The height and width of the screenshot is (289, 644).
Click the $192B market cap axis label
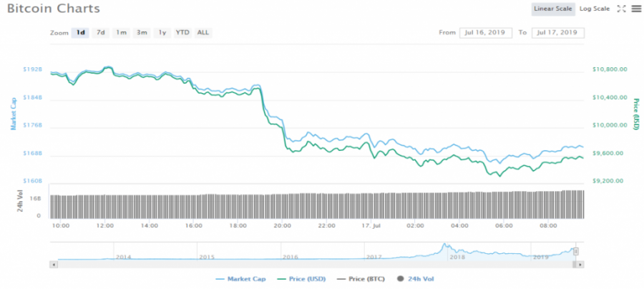tap(32, 69)
